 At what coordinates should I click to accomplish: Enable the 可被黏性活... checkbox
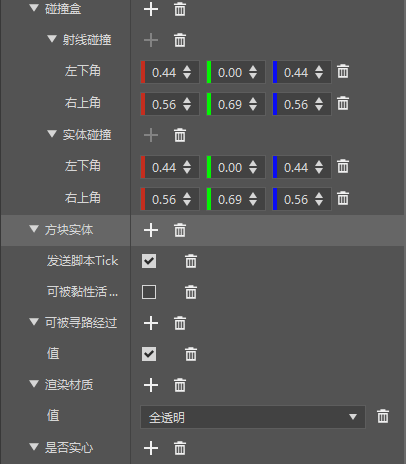tap(149, 292)
